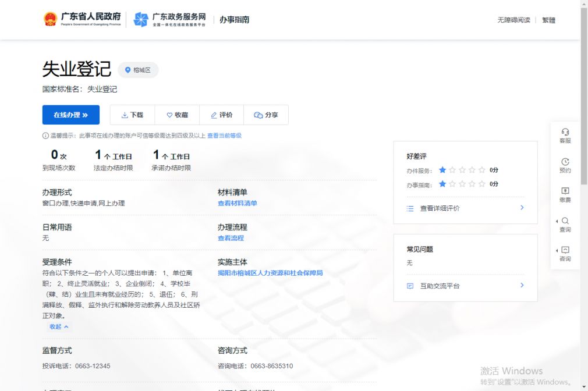588x391 pixels.
Task: Switch to 繁體 language in header
Action: point(548,20)
